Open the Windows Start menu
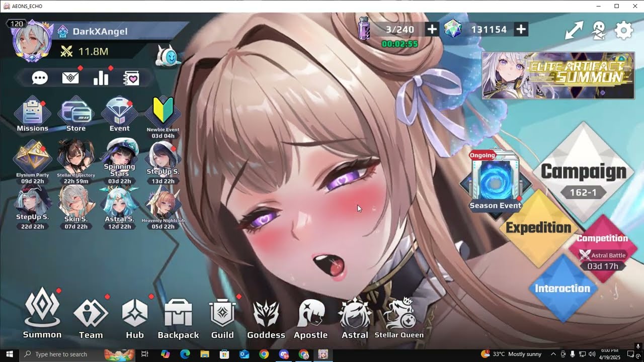Screen dimensions: 644x362 pyautogui.click(x=10, y=354)
